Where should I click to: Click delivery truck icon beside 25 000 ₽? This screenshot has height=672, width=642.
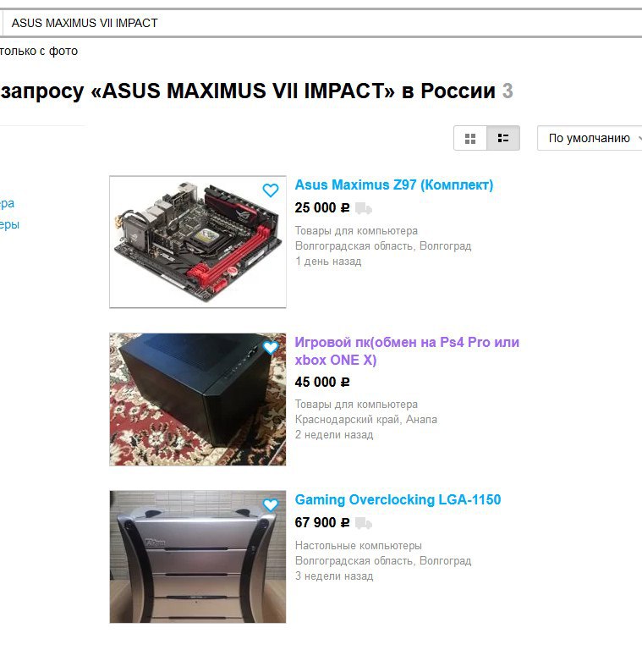364,208
